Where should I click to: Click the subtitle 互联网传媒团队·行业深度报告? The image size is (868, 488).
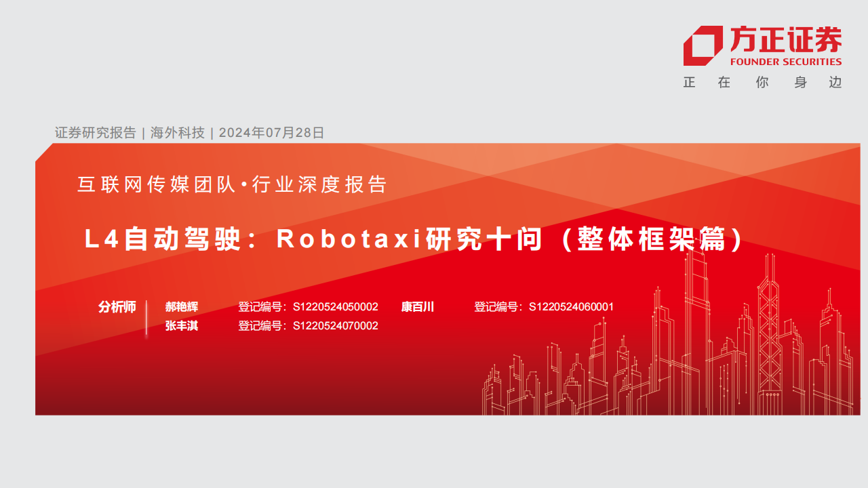point(232,184)
